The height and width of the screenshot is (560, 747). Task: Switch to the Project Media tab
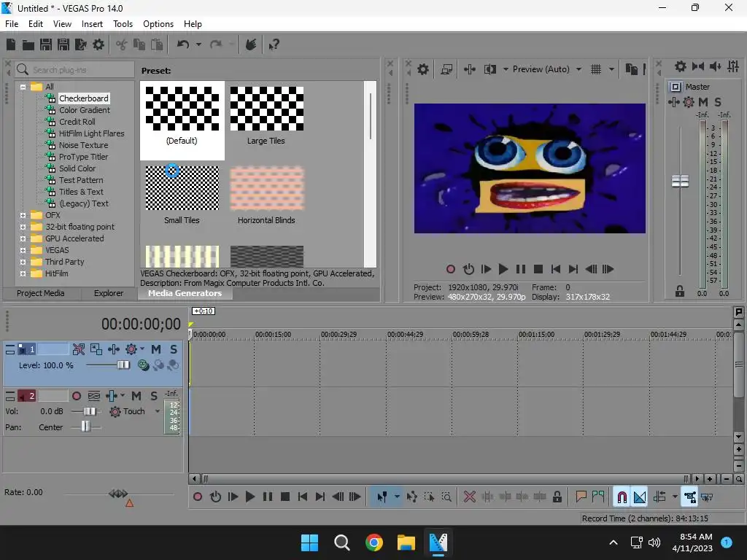41,293
